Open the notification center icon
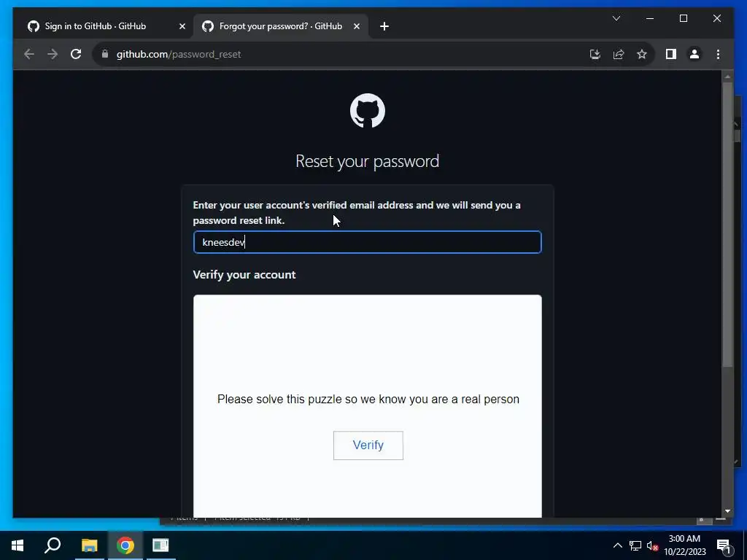Viewport: 747px width, 560px height. (724, 545)
